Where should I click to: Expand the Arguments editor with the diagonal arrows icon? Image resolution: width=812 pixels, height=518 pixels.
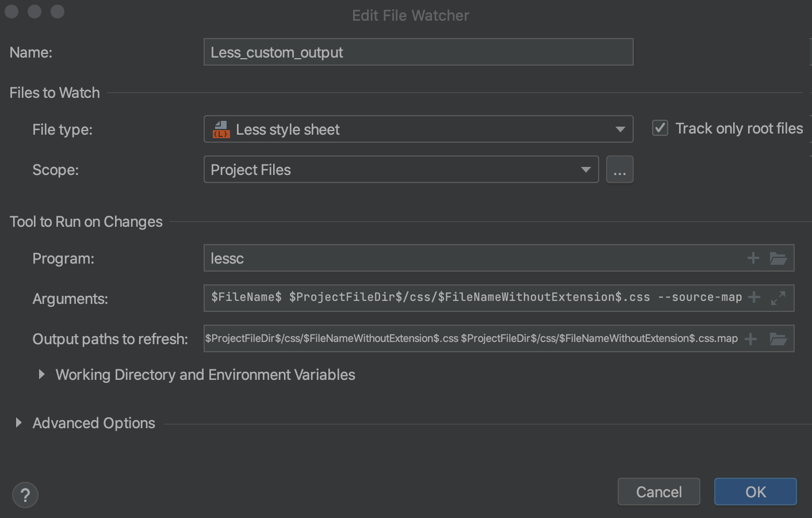(779, 298)
